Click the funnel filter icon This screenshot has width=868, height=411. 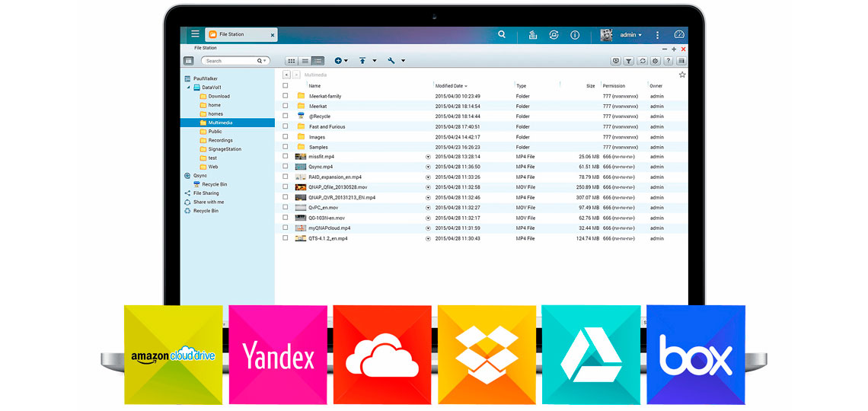pos(629,61)
